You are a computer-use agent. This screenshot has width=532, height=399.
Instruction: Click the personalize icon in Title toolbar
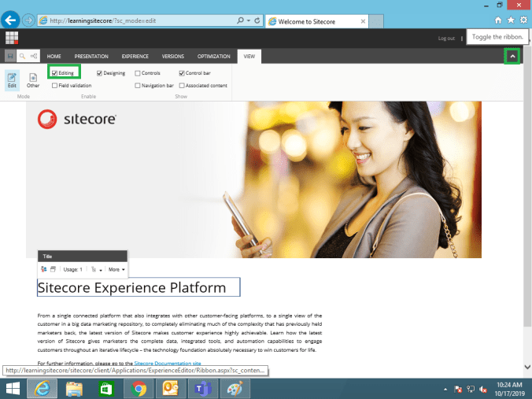(x=43, y=269)
